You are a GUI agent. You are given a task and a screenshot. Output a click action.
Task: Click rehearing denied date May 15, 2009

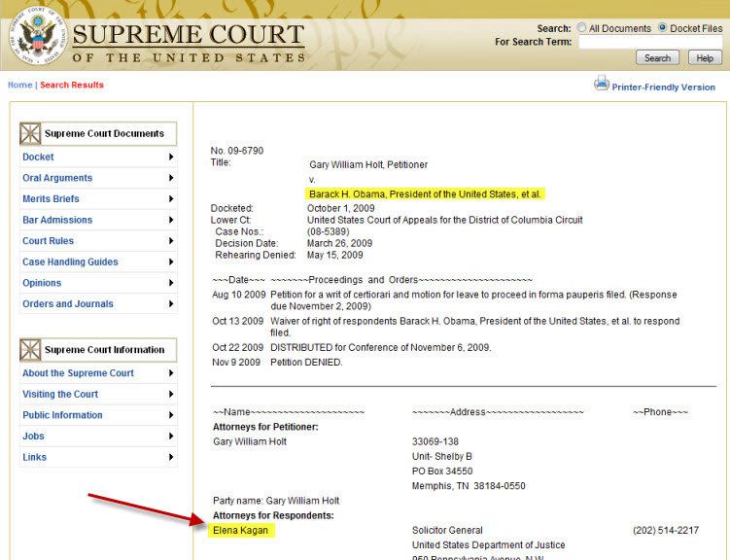point(334,255)
